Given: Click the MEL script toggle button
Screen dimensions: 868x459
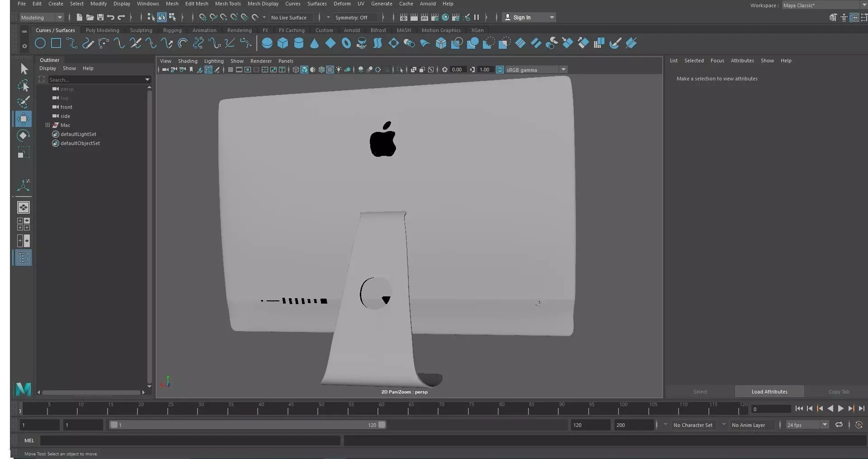Looking at the screenshot, I should [x=29, y=440].
